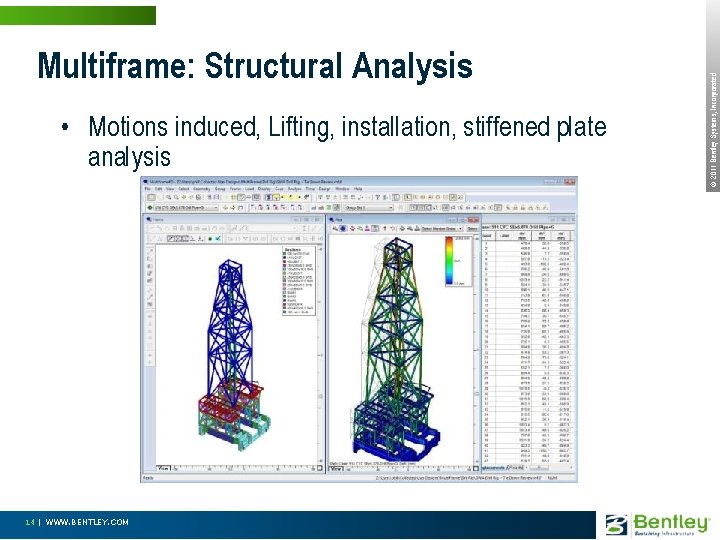The width and height of the screenshot is (720, 540).
Task: Select row 1 in the displacements table
Action: pyautogui.click(x=526, y=243)
